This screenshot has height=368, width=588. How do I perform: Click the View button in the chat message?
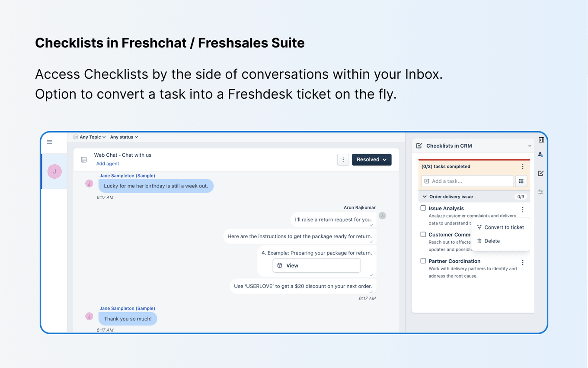316,265
